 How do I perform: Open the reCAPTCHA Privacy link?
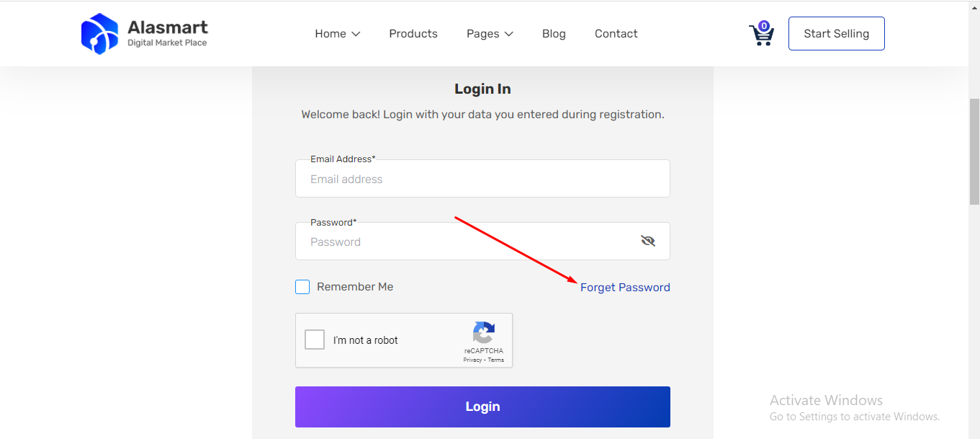tap(472, 360)
